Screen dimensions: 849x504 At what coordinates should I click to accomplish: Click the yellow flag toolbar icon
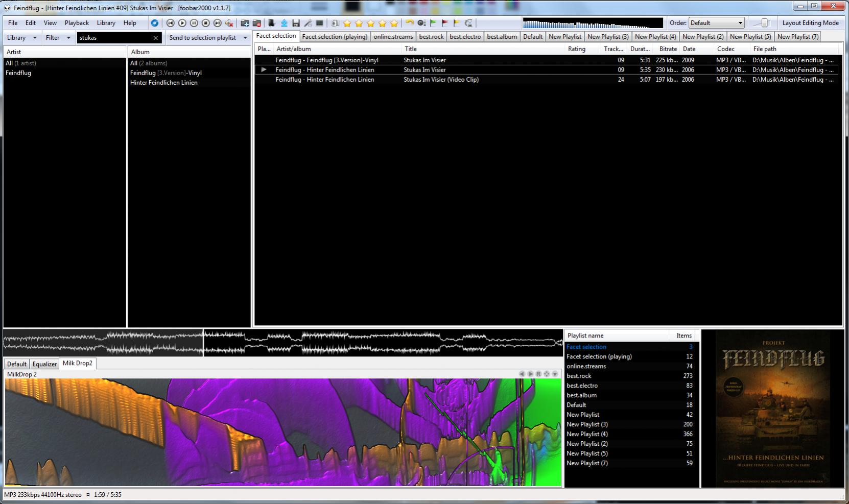coord(457,23)
